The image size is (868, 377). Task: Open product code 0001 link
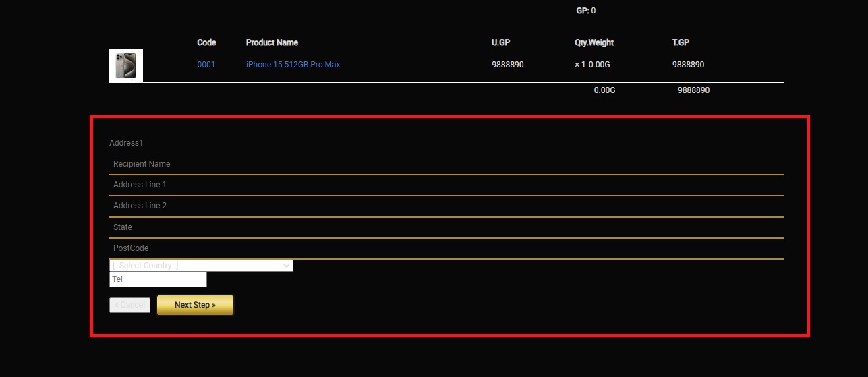point(206,65)
